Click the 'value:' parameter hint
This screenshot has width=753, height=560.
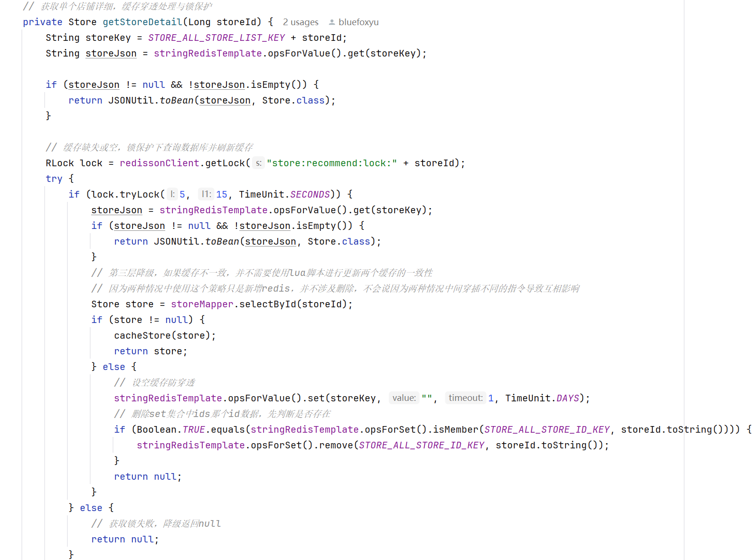[404, 398]
